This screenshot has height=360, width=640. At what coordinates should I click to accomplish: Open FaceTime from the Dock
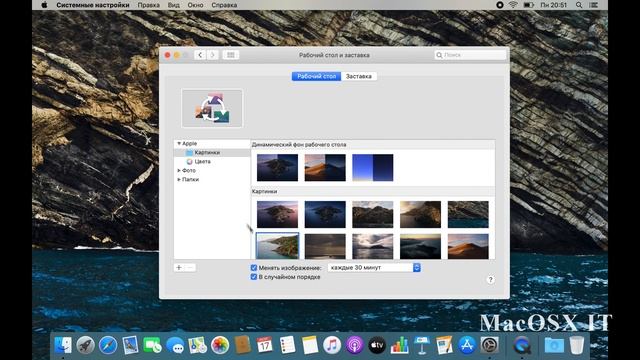pos(153,345)
